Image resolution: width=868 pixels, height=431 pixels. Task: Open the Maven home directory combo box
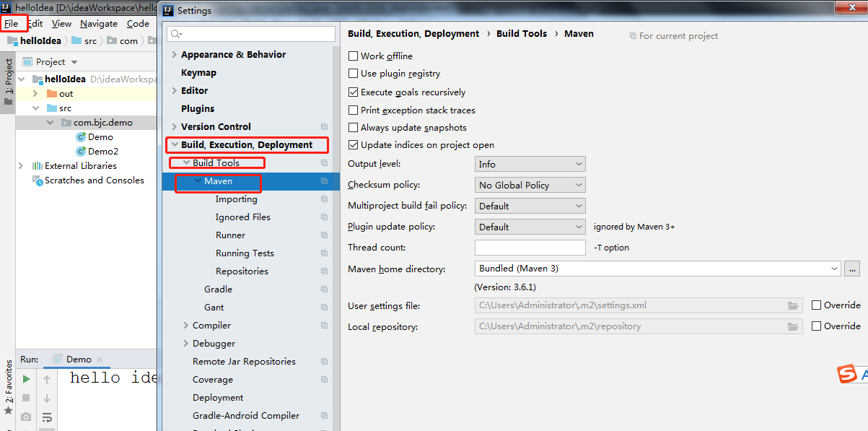click(657, 269)
